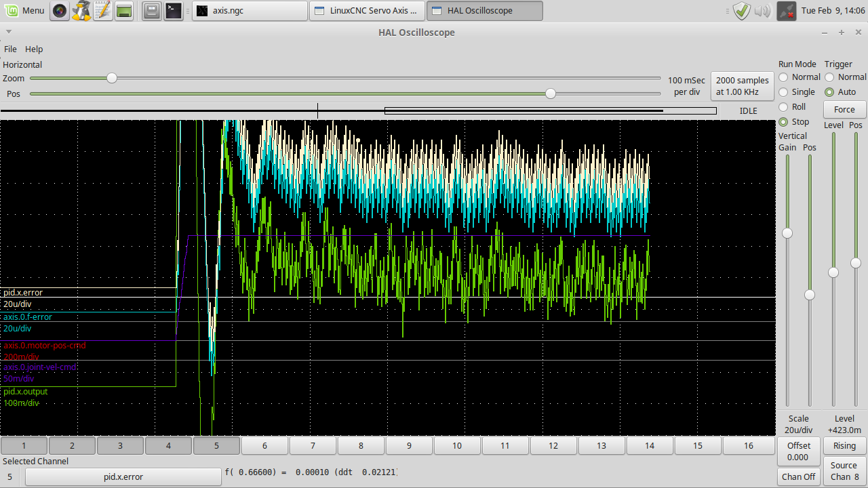Open the 2000 samples at 1.00 KHz settings

743,86
